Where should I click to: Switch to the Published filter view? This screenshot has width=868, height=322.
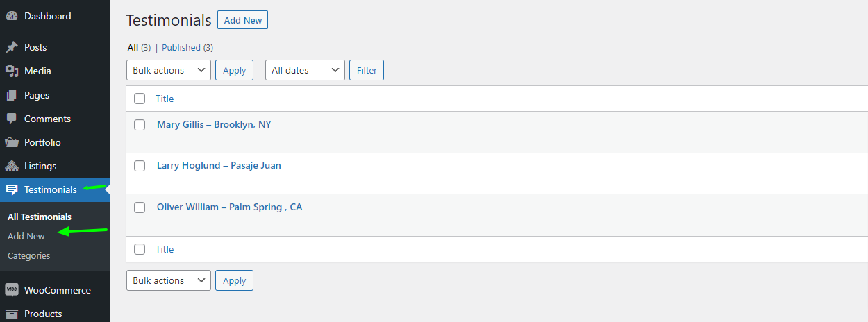[x=187, y=48]
